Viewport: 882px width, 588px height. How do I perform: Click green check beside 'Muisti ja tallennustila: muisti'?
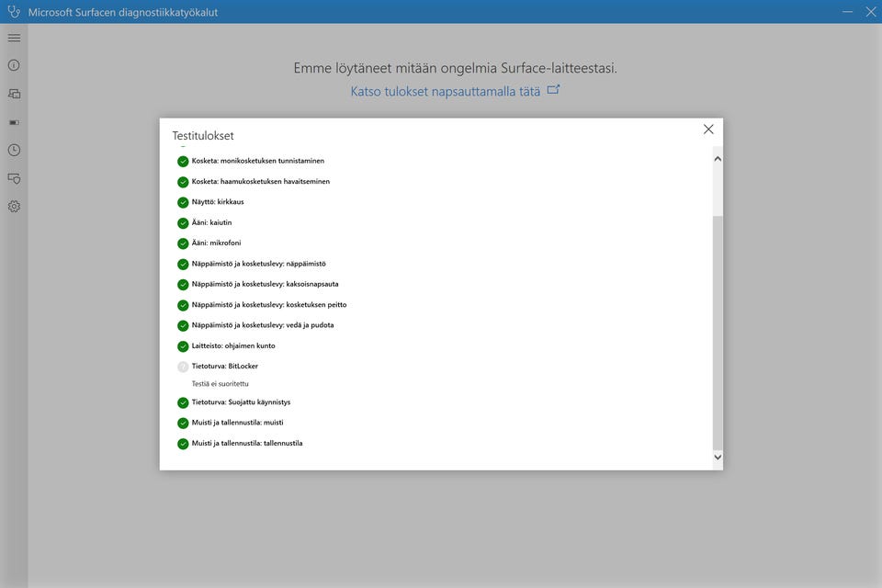(183, 424)
